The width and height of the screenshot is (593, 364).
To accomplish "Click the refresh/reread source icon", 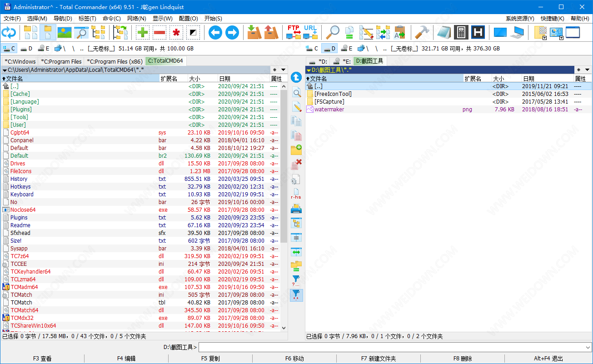I will click(9, 32).
